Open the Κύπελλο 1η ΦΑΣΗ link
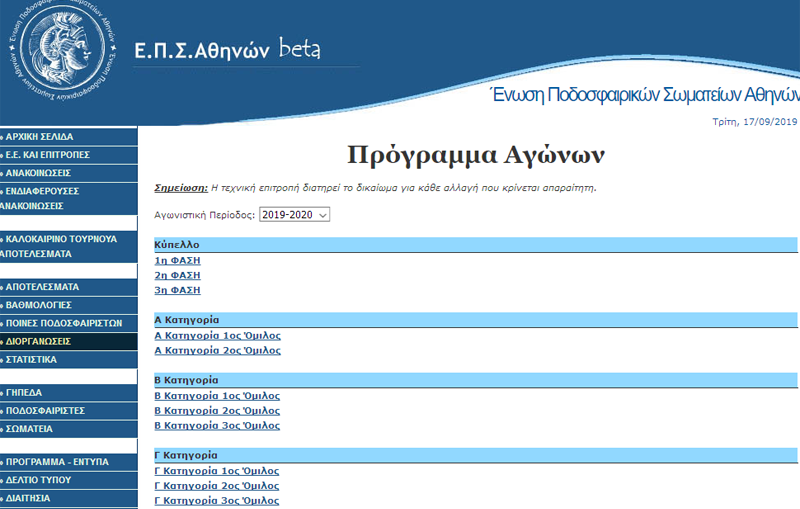 tap(178, 261)
